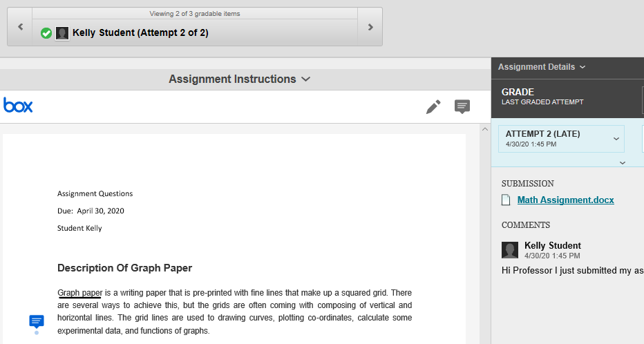Click the document scroll up arrow
The image size is (644, 344).
pos(485,129)
